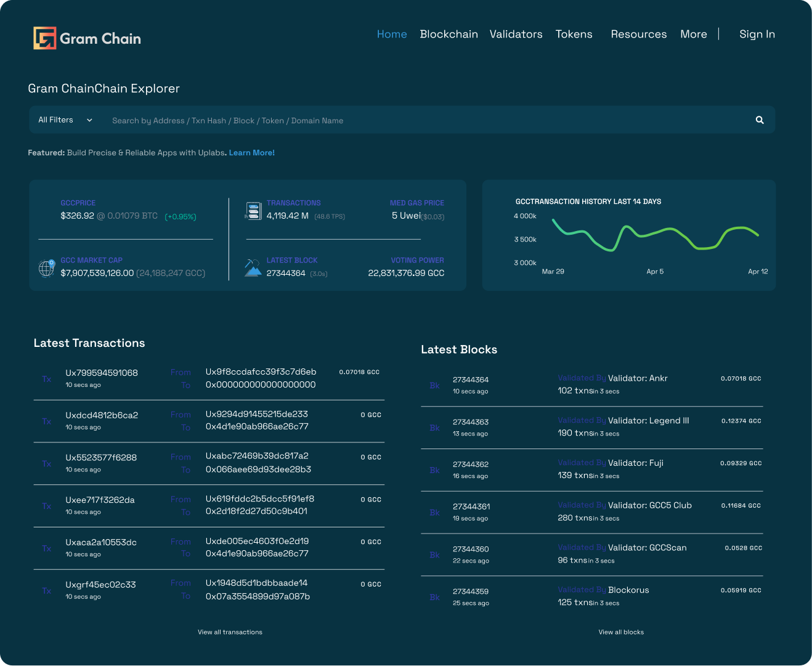The height and width of the screenshot is (666, 812).
Task: Click the search magnifier icon
Action: (x=760, y=120)
